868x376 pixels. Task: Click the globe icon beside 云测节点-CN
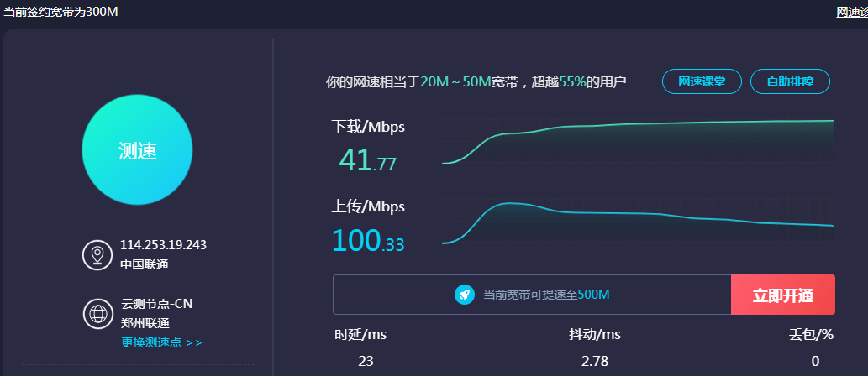(x=98, y=314)
